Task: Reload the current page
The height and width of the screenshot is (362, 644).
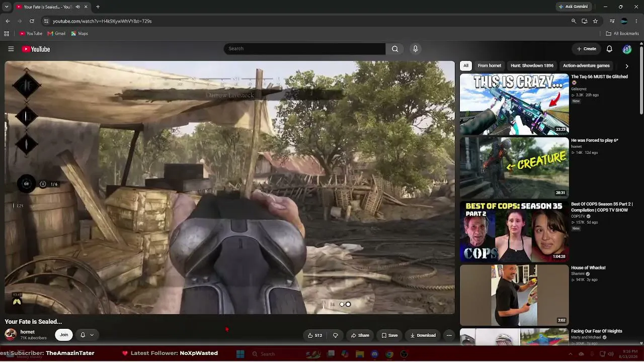Action: click(x=32, y=21)
